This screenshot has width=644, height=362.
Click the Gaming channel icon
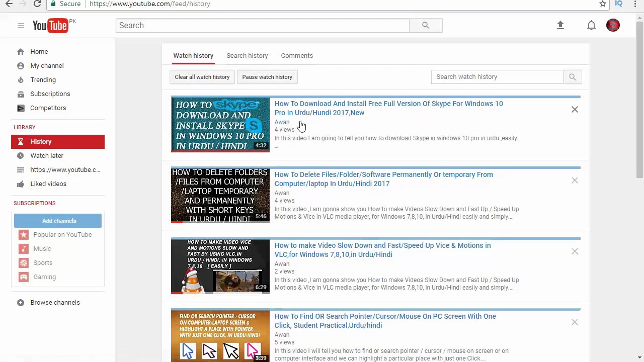point(24,277)
